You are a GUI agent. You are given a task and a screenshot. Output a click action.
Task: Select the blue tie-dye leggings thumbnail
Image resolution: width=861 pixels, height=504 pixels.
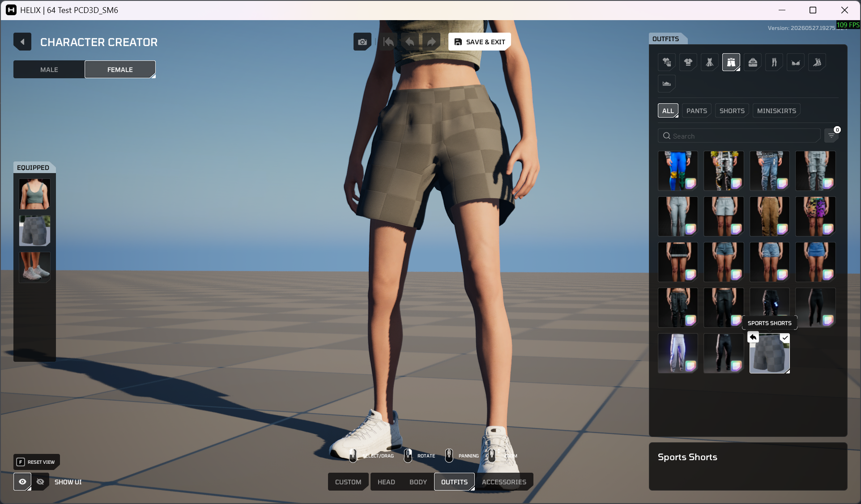(x=678, y=171)
